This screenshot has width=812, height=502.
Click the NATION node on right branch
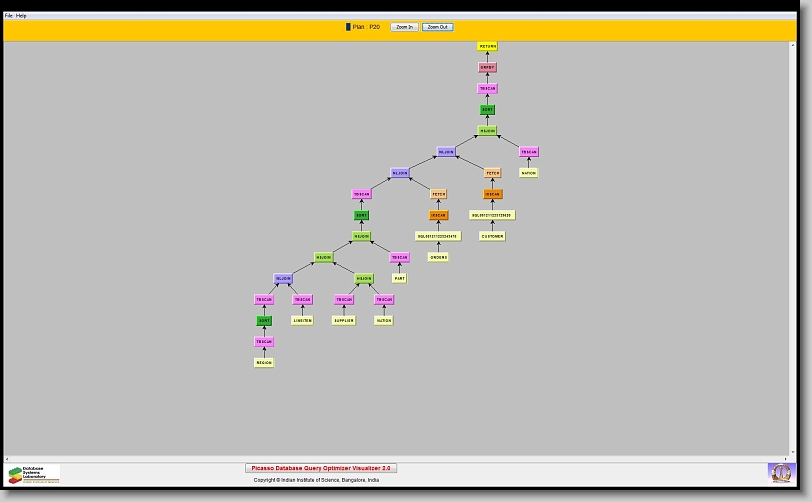coord(529,173)
